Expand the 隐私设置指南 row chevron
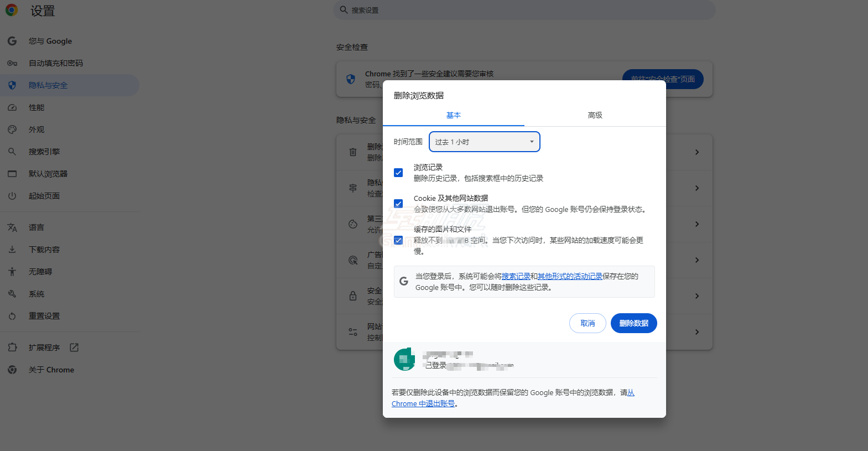The height and width of the screenshot is (451, 868). click(697, 188)
